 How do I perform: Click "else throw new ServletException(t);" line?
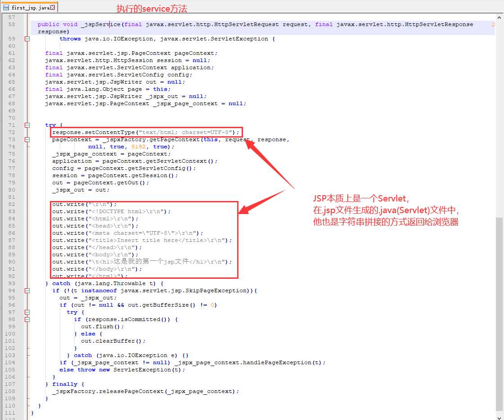(x=122, y=370)
